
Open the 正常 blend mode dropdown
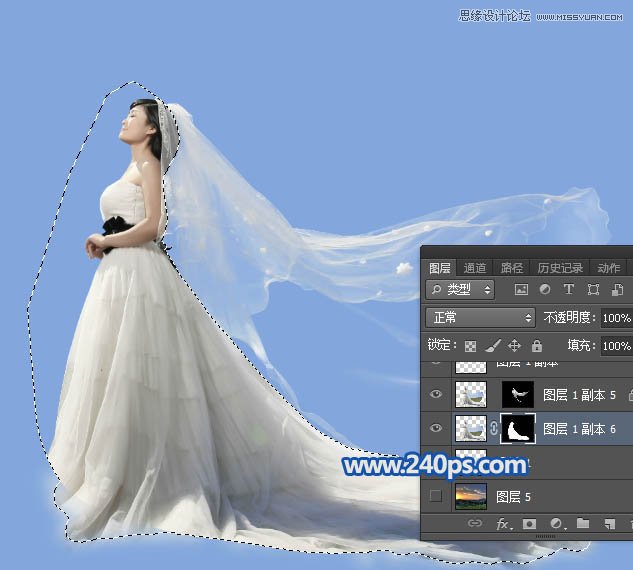point(480,318)
